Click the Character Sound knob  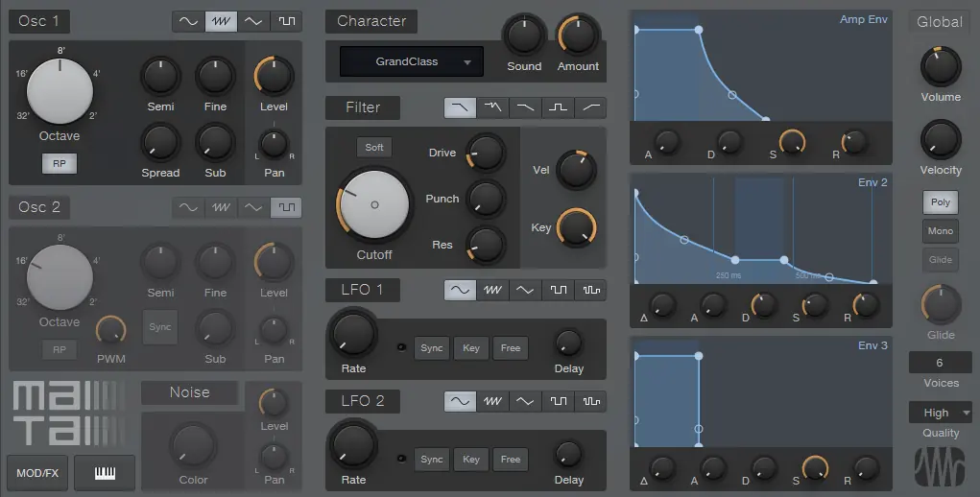(x=524, y=35)
